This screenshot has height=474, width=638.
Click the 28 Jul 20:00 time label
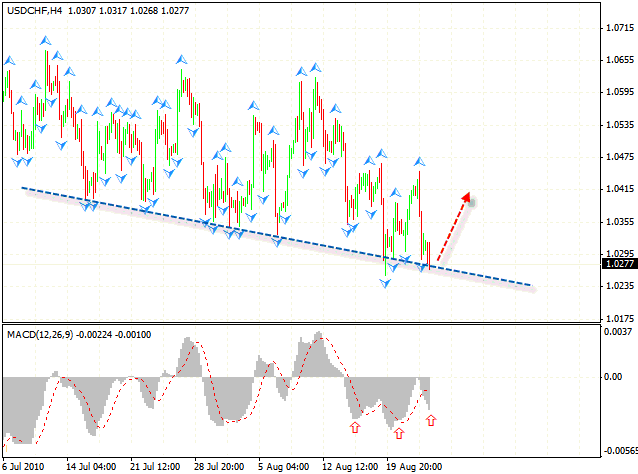pos(219,466)
